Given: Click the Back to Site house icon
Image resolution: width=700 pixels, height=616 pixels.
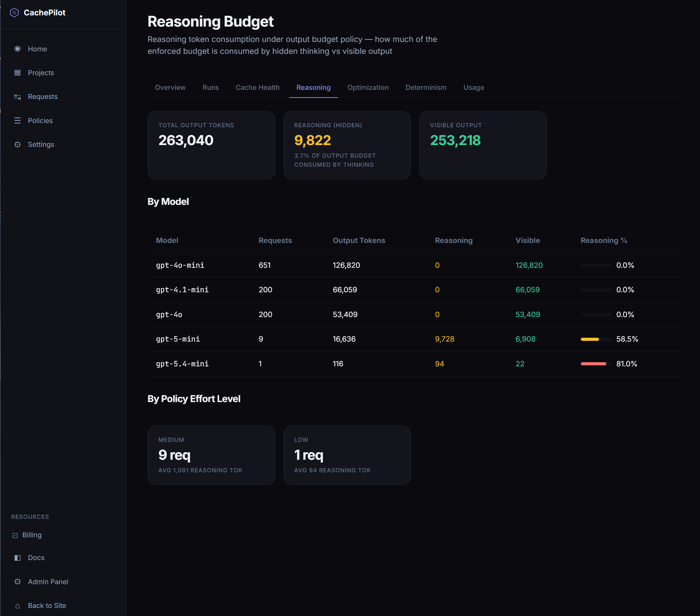Looking at the screenshot, I should [x=17, y=606].
